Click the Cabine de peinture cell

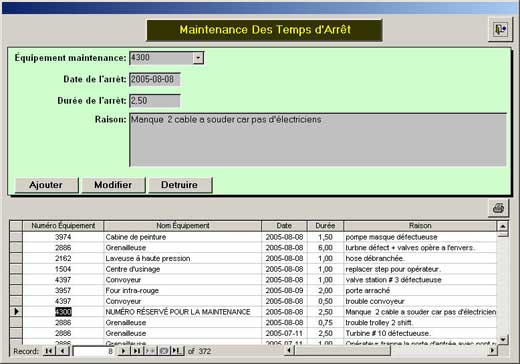(183, 237)
